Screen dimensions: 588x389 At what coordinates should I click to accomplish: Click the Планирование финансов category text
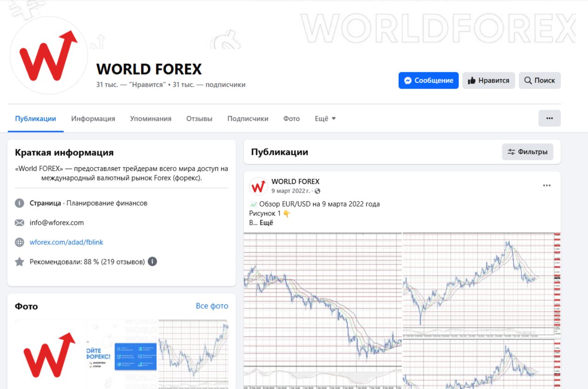point(107,203)
